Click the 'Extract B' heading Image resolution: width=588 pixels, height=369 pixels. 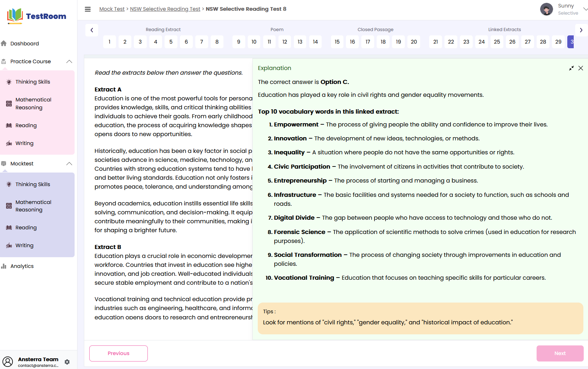(x=108, y=247)
